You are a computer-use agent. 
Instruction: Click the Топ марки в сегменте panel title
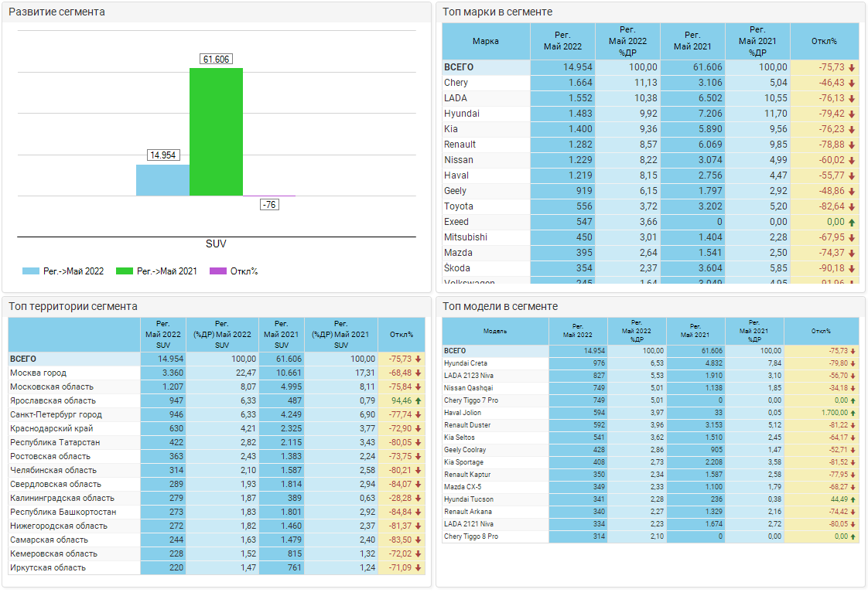497,12
